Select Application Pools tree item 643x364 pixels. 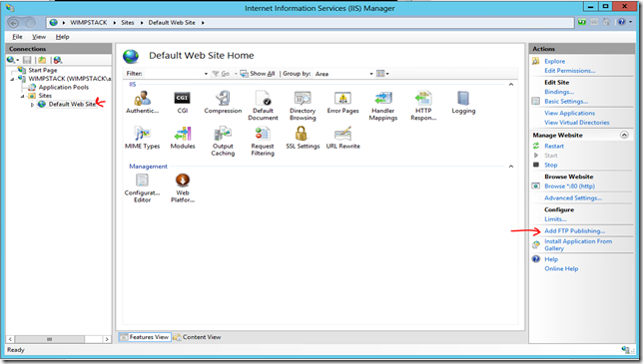(64, 87)
